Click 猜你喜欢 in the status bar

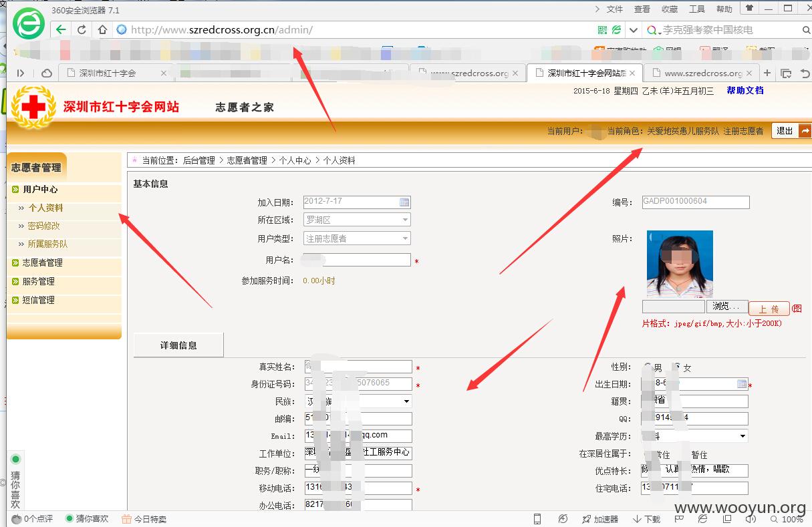[x=87, y=519]
